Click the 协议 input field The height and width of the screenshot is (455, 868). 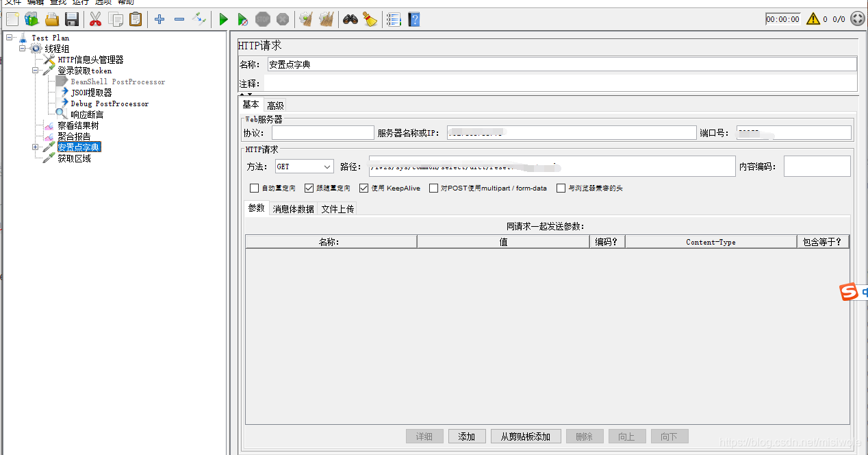(323, 133)
